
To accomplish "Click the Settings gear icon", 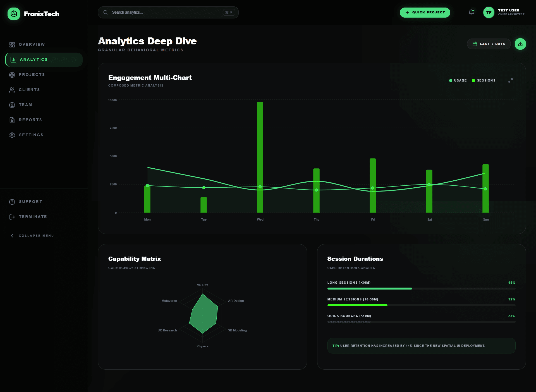I will point(12,135).
